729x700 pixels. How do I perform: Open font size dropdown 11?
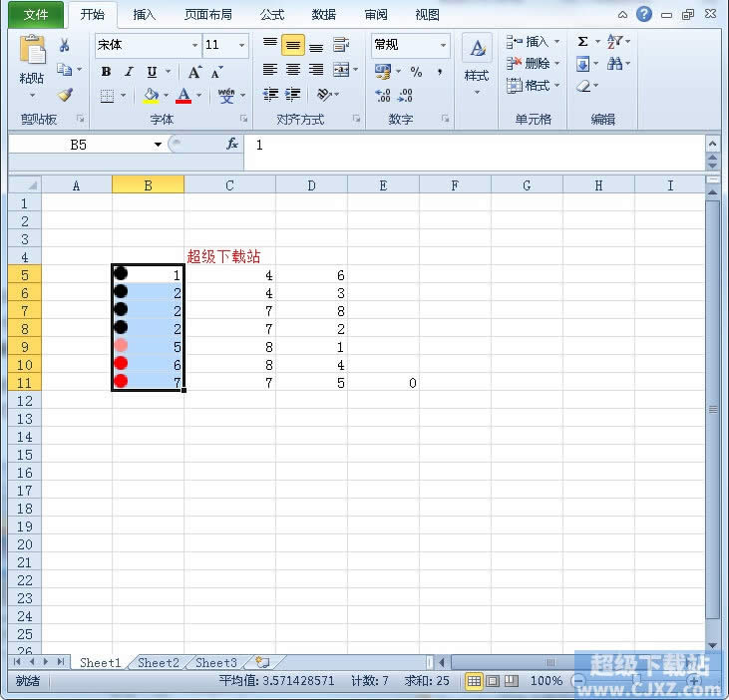click(x=241, y=45)
